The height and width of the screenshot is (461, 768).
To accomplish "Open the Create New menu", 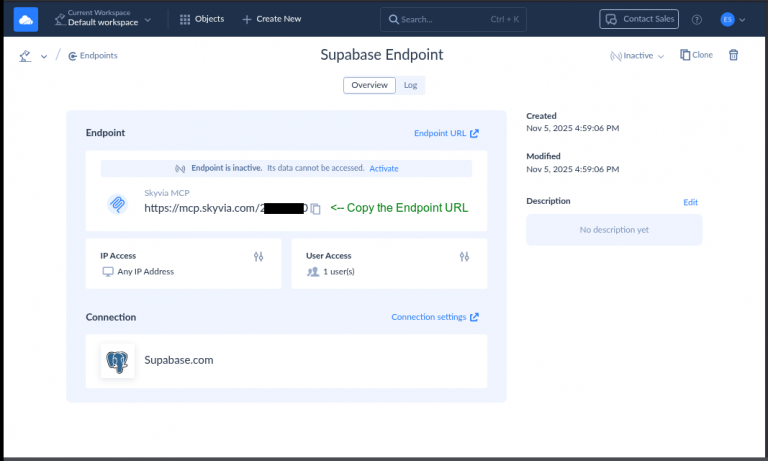I will [x=271, y=19].
